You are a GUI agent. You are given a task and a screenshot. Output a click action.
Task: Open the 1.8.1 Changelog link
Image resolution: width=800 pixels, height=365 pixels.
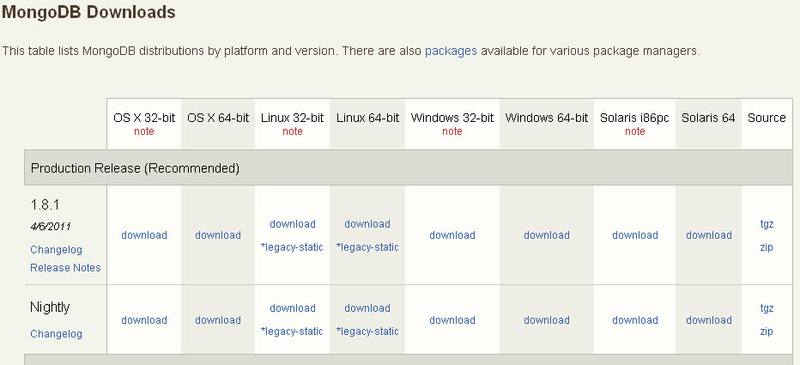coord(56,250)
